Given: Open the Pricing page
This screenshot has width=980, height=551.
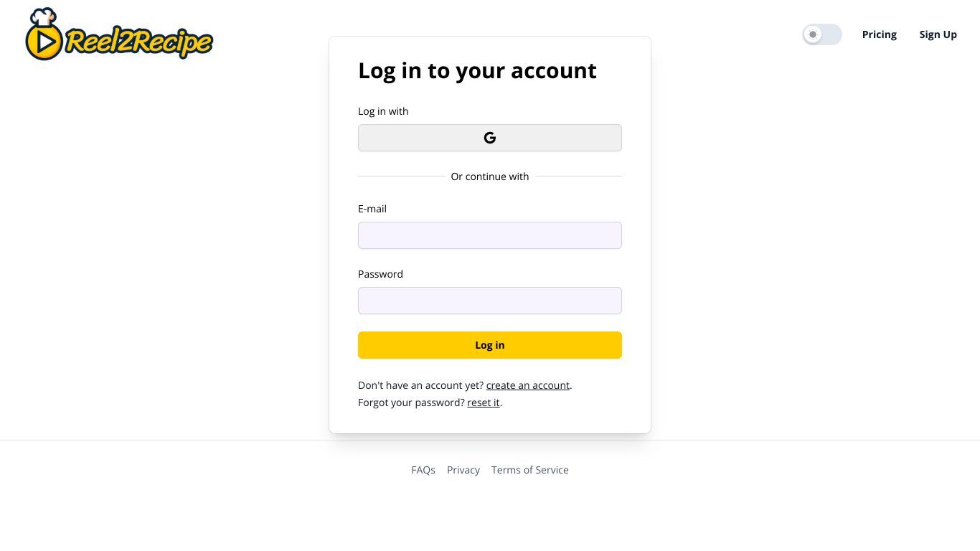Looking at the screenshot, I should [x=880, y=34].
